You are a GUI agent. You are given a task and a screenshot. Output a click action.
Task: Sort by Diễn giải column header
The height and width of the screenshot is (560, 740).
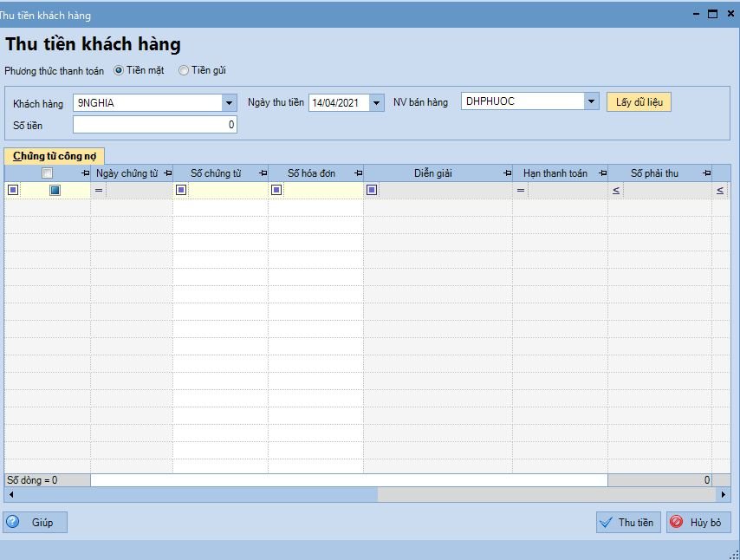(x=433, y=173)
